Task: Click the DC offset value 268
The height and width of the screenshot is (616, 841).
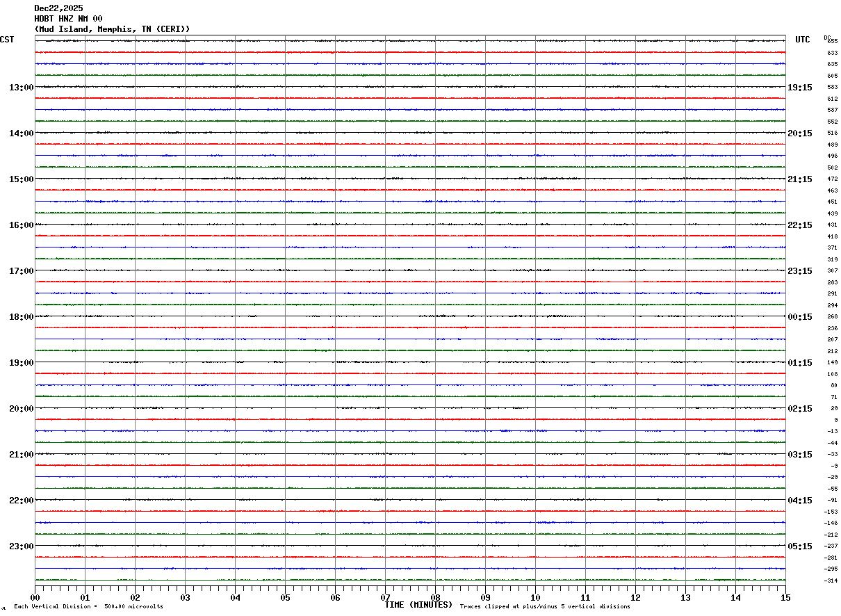Action: (x=833, y=317)
